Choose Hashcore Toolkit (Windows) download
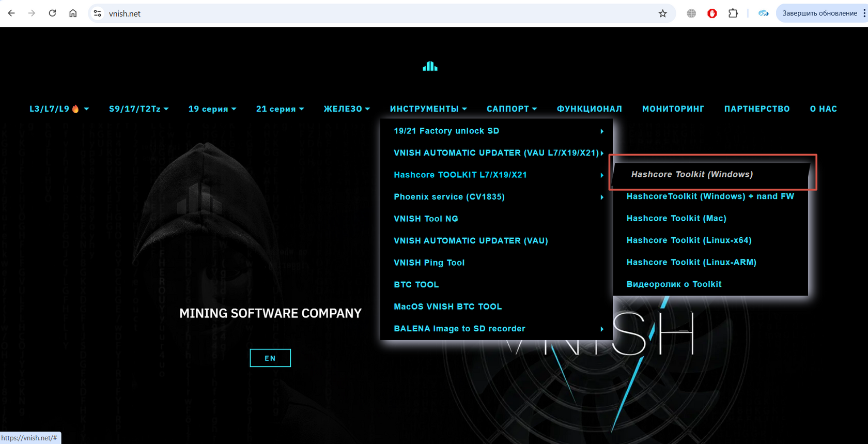 (x=710, y=175)
